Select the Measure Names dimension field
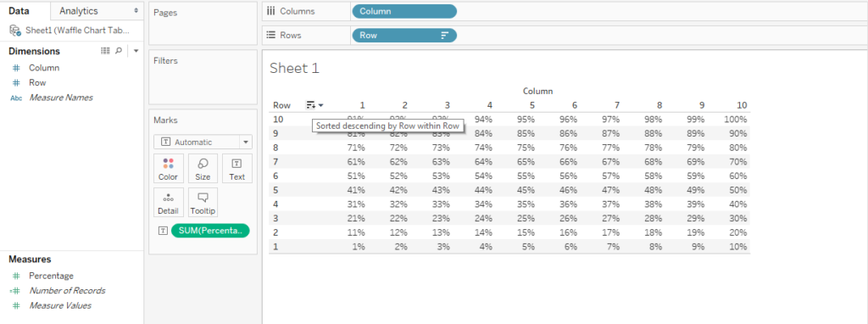The width and height of the screenshot is (868, 324). coord(61,98)
